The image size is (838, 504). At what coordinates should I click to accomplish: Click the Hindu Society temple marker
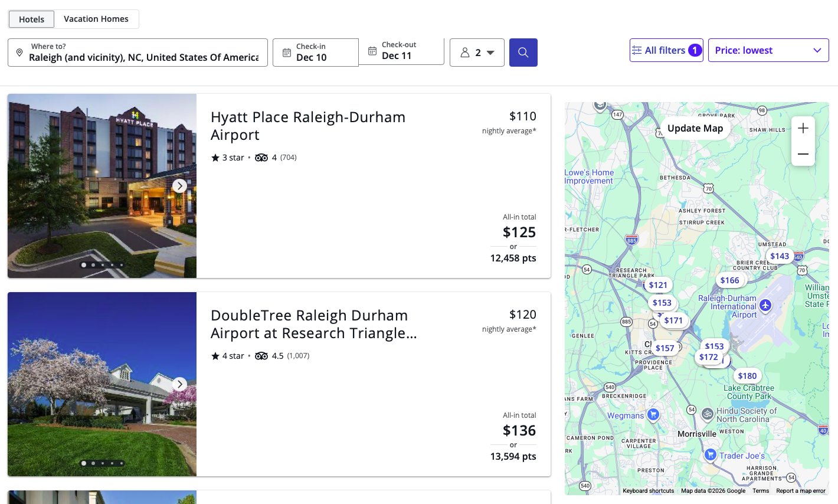click(708, 414)
